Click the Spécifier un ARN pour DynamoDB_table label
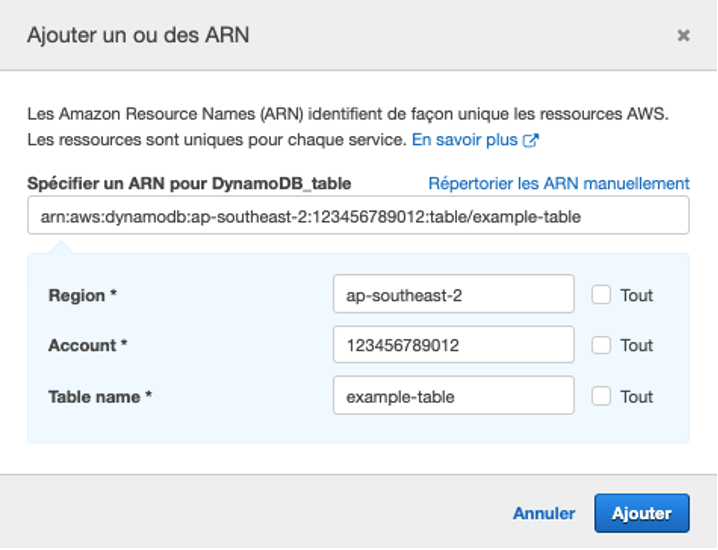The image size is (718, 550). [189, 183]
